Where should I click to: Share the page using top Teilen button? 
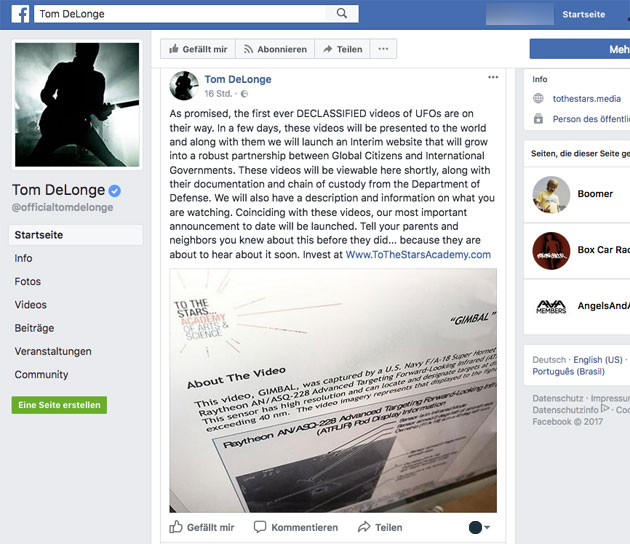(x=342, y=49)
